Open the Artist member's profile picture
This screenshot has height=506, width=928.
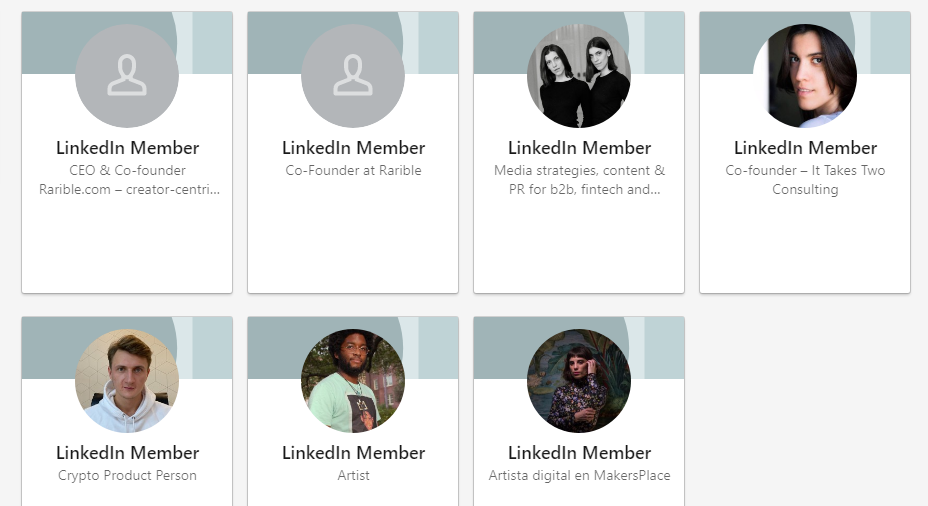point(353,381)
